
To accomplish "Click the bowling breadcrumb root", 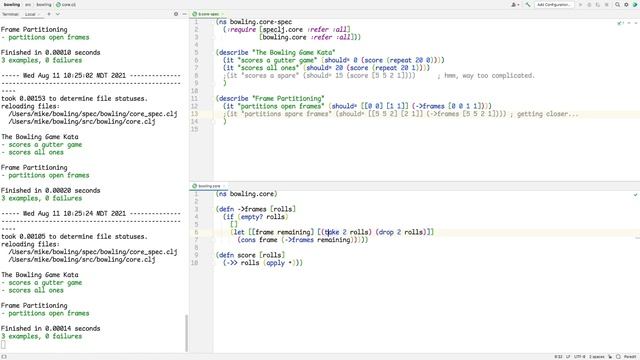I will pyautogui.click(x=12, y=4).
